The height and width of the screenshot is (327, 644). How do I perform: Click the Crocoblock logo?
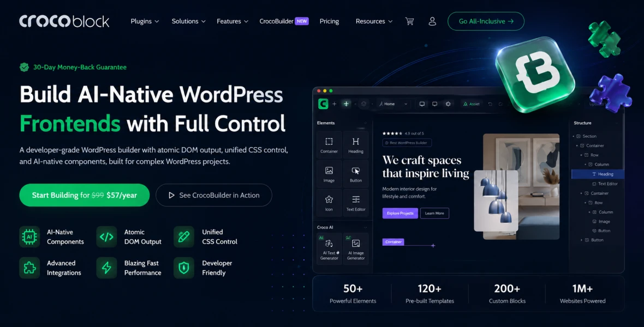click(64, 21)
